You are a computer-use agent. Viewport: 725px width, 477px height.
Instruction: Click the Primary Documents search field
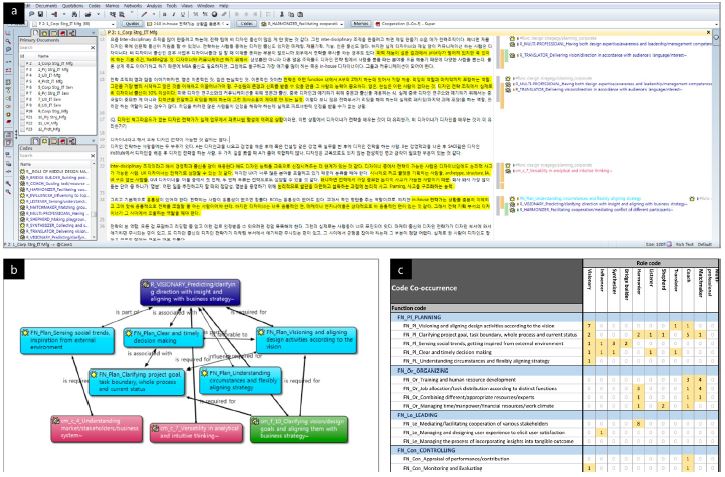[x=54, y=48]
